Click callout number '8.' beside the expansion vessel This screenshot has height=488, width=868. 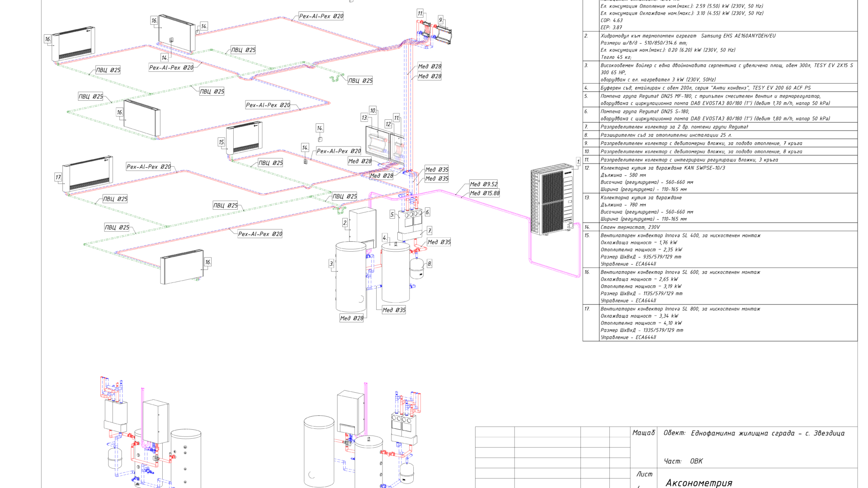coord(429,263)
